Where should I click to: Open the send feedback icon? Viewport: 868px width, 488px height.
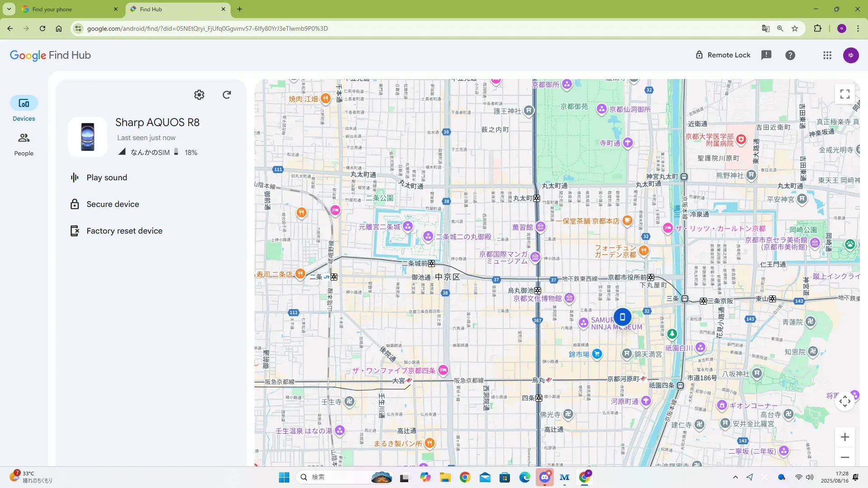click(x=766, y=55)
